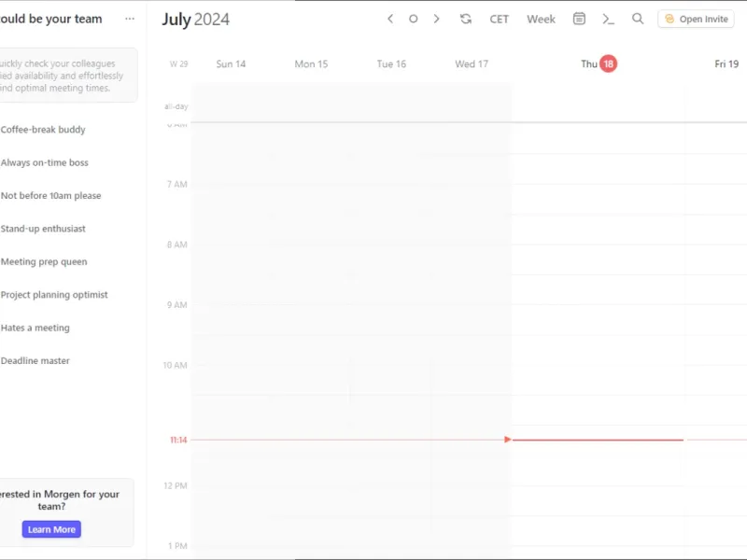Open search with the magnifier icon

coord(638,19)
